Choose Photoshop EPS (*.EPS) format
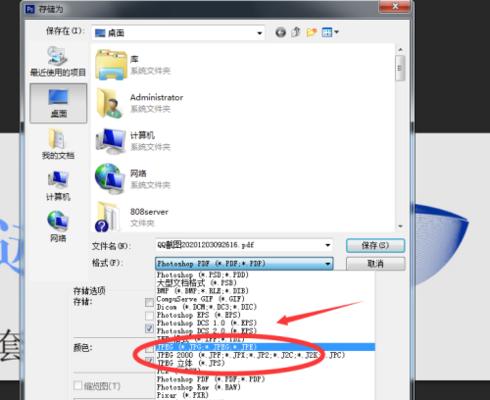The width and height of the screenshot is (490, 400). click(x=199, y=315)
